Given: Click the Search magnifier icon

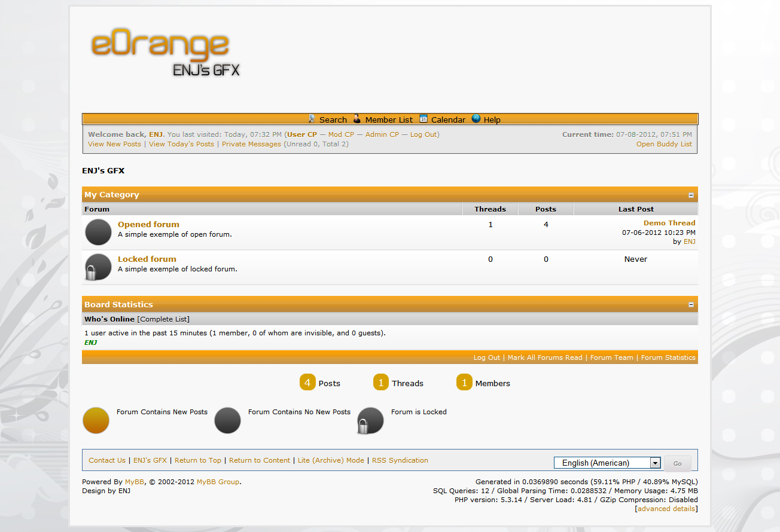Looking at the screenshot, I should pos(312,119).
